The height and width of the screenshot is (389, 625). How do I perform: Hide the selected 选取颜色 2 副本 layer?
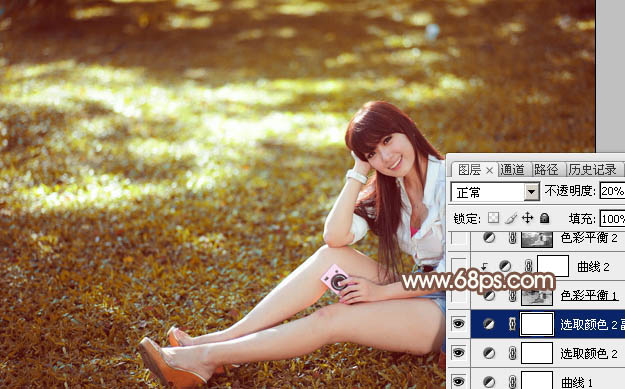point(459,324)
